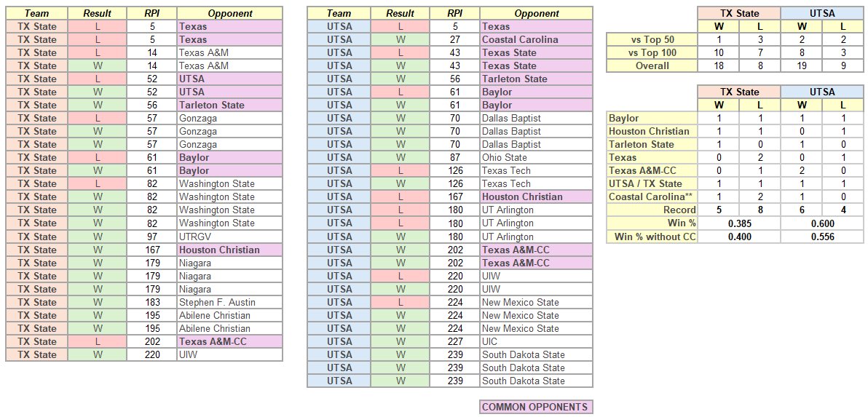Viewport: 868px width, 417px height.
Task: Select the UIW opponent cell in TX State table
Action: coord(229,355)
